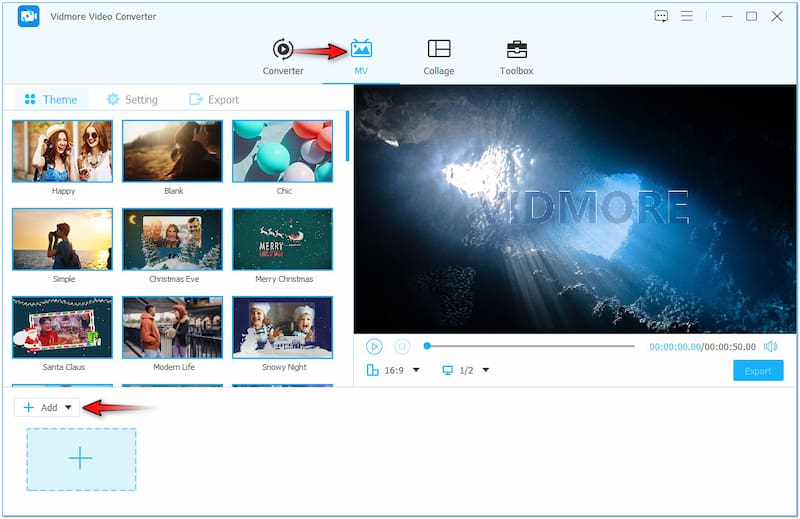Open the Export tab
Image resolution: width=800 pixels, height=519 pixels.
(214, 99)
